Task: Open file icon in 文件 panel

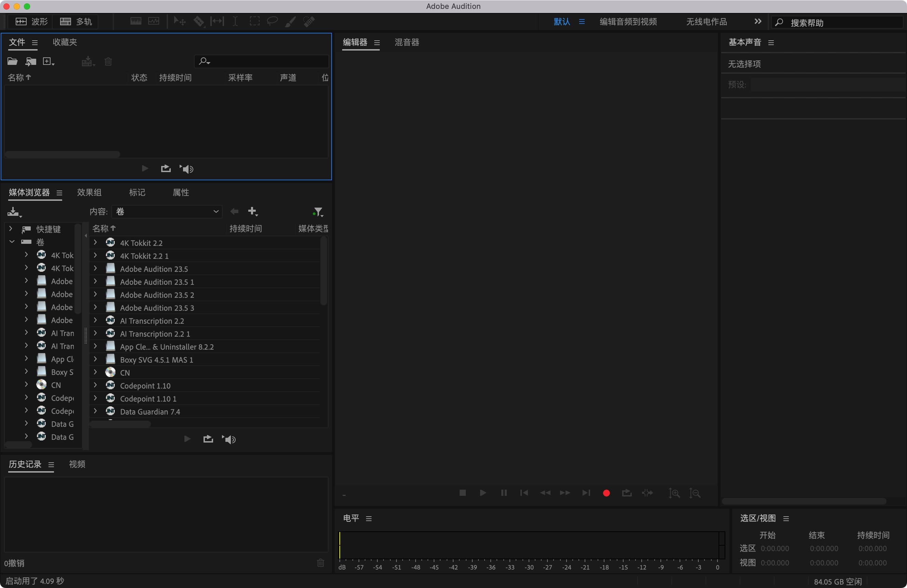Action: click(x=13, y=61)
